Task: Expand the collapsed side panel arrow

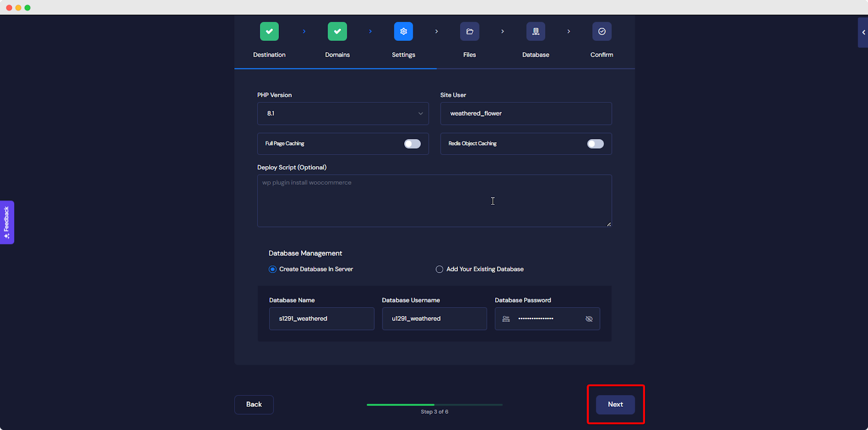Action: [863, 33]
